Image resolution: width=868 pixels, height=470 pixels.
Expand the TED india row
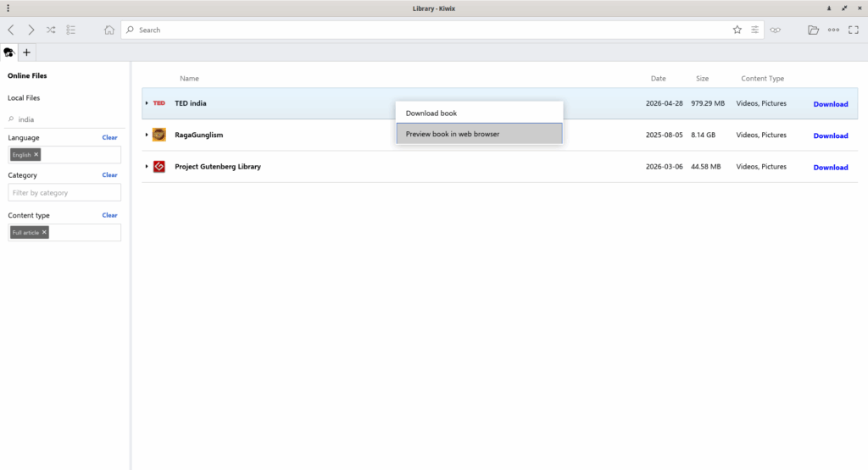147,103
